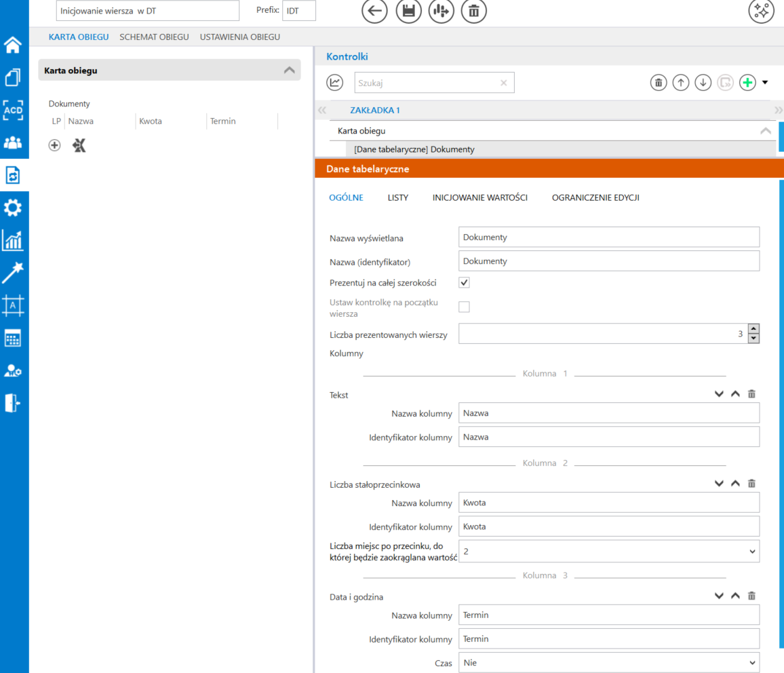Switch to the USTAWIENIA OBIEGU tab
Screen dimensions: 784x673
coord(240,37)
